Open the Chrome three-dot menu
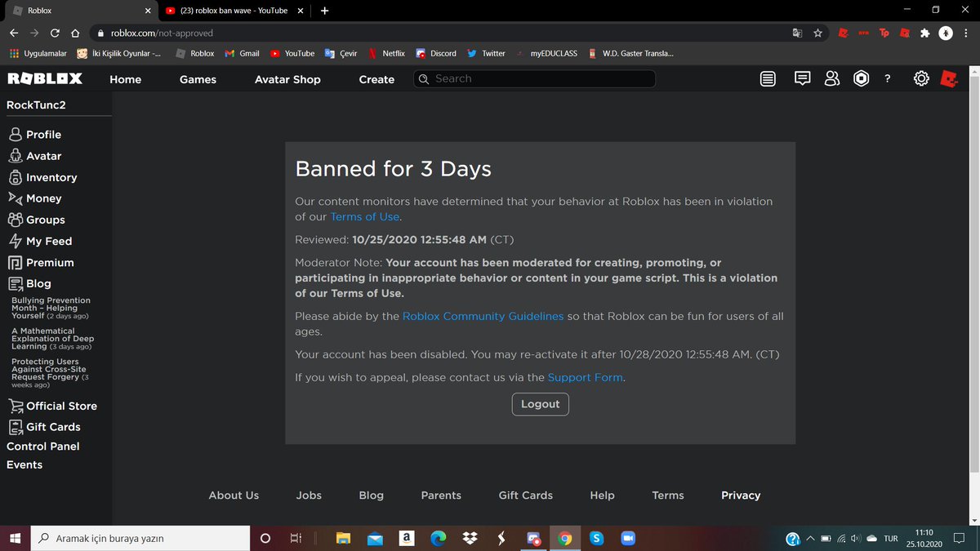Viewport: 980px width, 551px height. click(968, 33)
